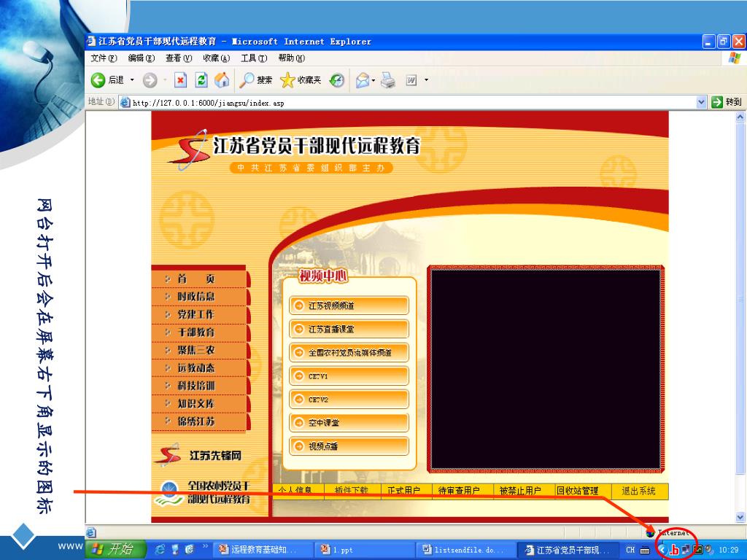This screenshot has width=747, height=560.
Task: Click the grey Forward arrow button
Action: [150, 80]
